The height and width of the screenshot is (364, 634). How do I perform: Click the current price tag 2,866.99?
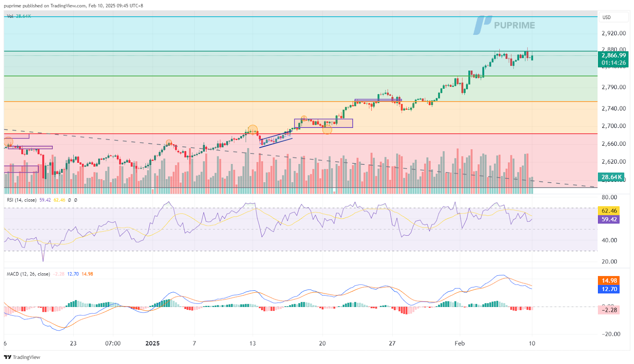(x=613, y=55)
